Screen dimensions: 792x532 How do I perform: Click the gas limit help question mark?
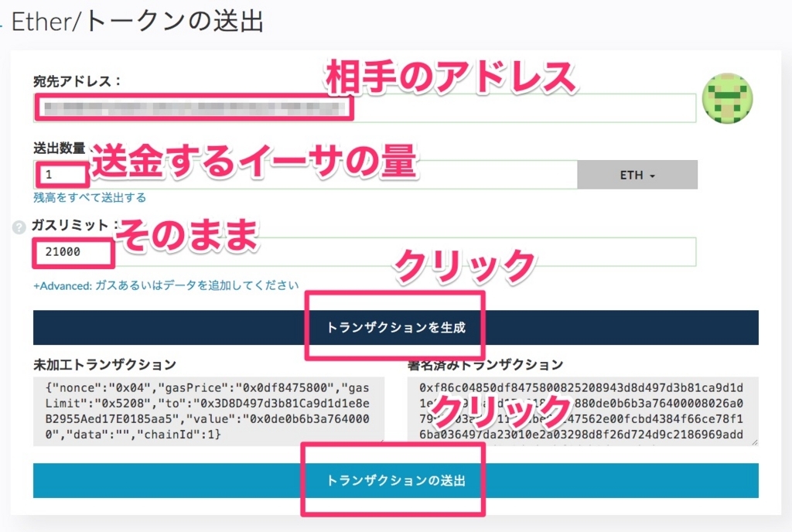click(19, 228)
